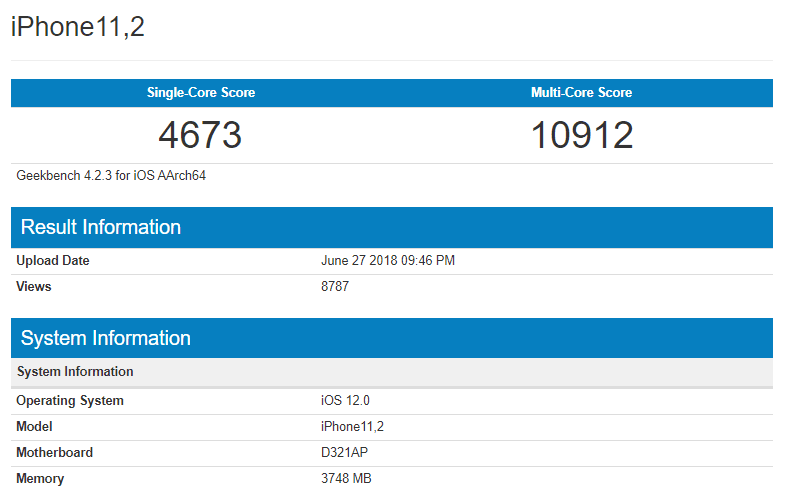Click the view count 8787
The image size is (790, 499).
(335, 287)
